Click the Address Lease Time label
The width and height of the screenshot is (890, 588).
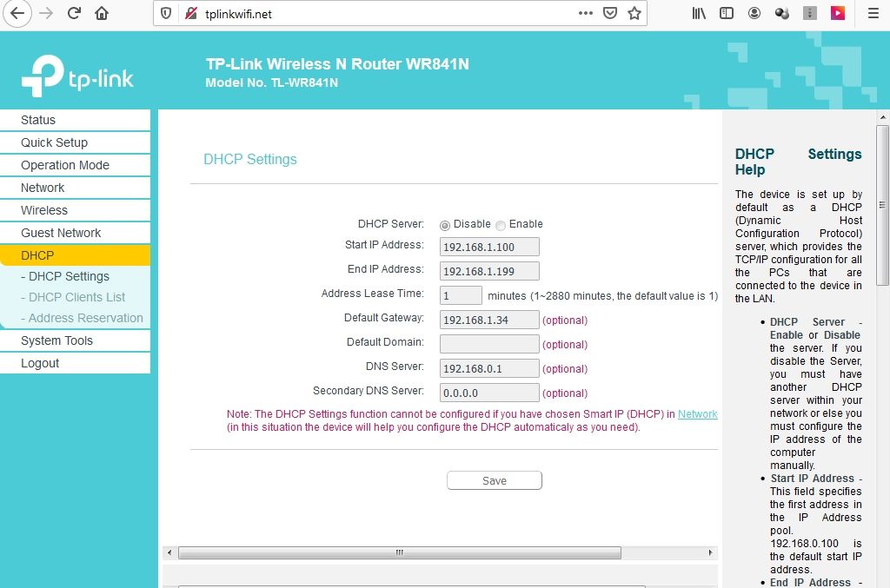(x=372, y=294)
